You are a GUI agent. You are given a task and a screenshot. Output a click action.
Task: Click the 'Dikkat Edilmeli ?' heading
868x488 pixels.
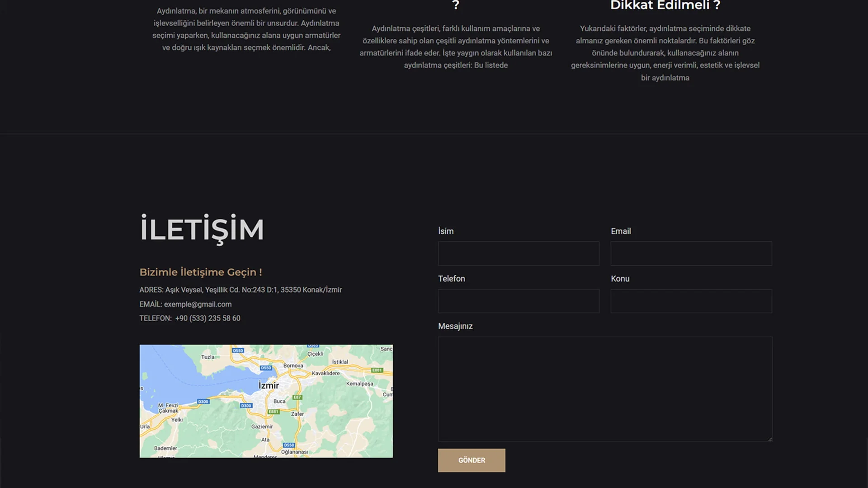[665, 5]
